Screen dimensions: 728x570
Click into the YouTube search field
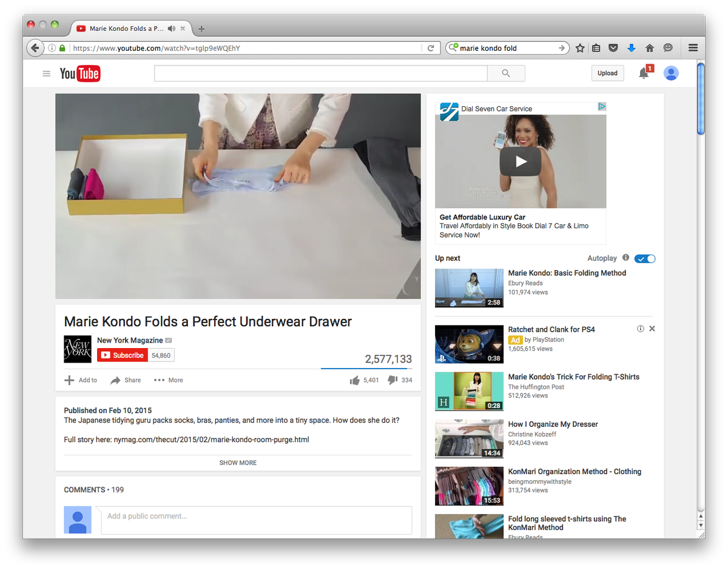point(321,73)
